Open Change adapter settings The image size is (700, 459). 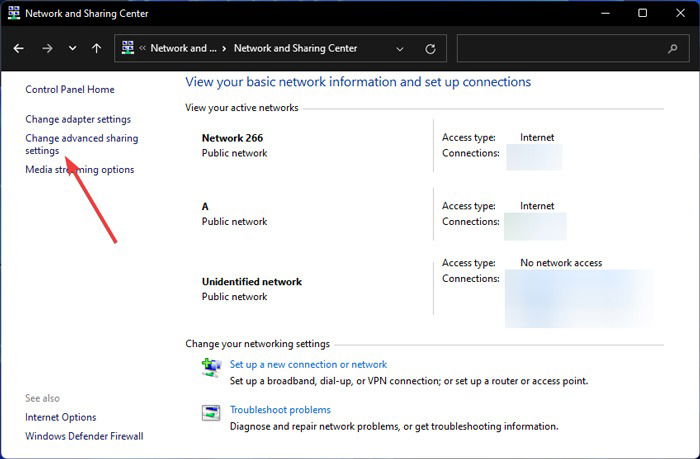(x=78, y=119)
